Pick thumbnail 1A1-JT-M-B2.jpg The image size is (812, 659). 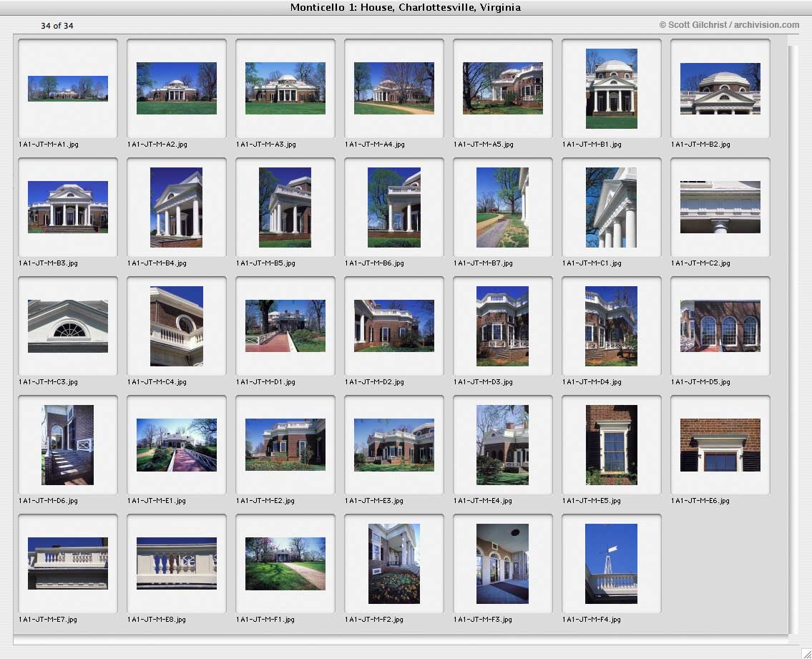(720, 89)
